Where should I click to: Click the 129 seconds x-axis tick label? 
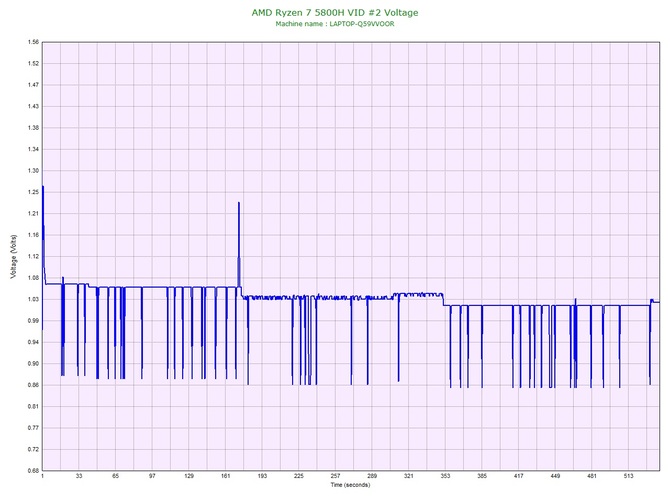pyautogui.click(x=189, y=476)
